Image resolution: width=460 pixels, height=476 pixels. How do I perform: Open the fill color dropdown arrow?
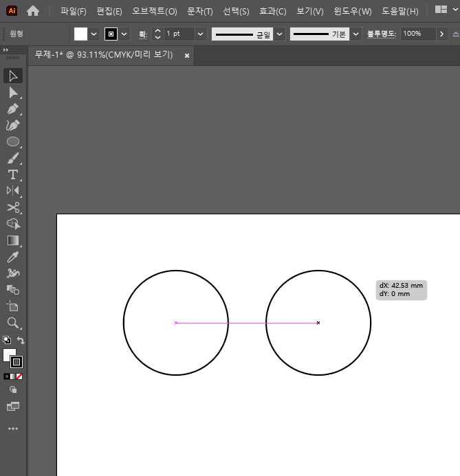point(94,34)
